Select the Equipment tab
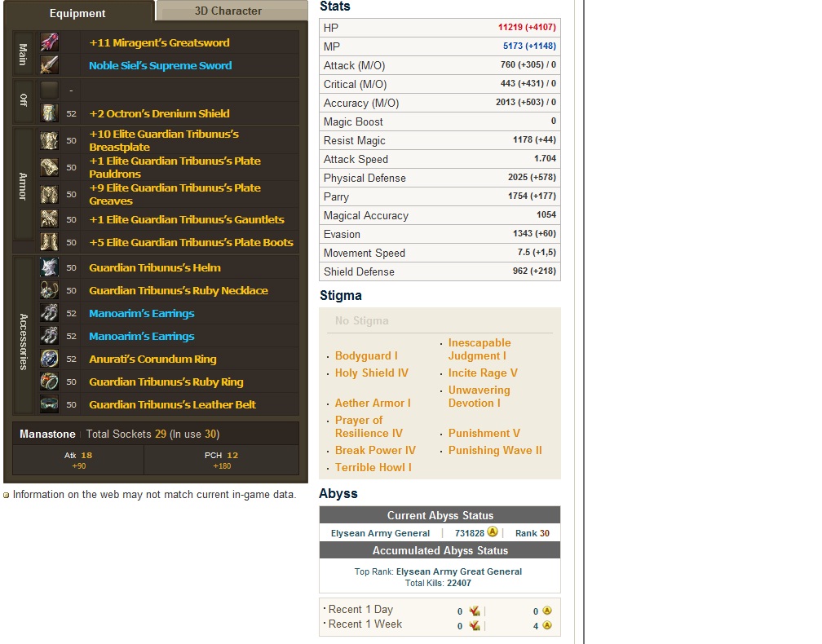822x644 pixels. (77, 13)
